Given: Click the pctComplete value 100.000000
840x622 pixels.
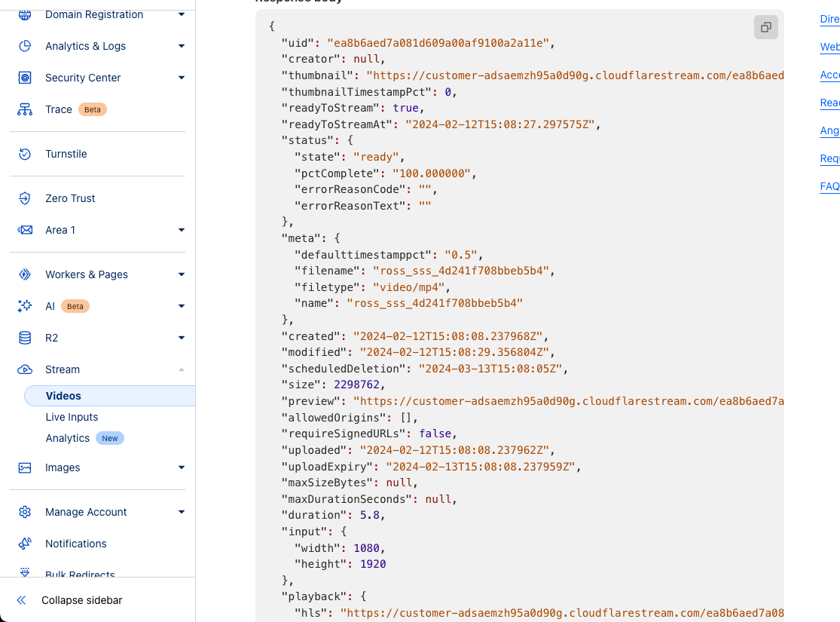Looking at the screenshot, I should pyautogui.click(x=431, y=173).
